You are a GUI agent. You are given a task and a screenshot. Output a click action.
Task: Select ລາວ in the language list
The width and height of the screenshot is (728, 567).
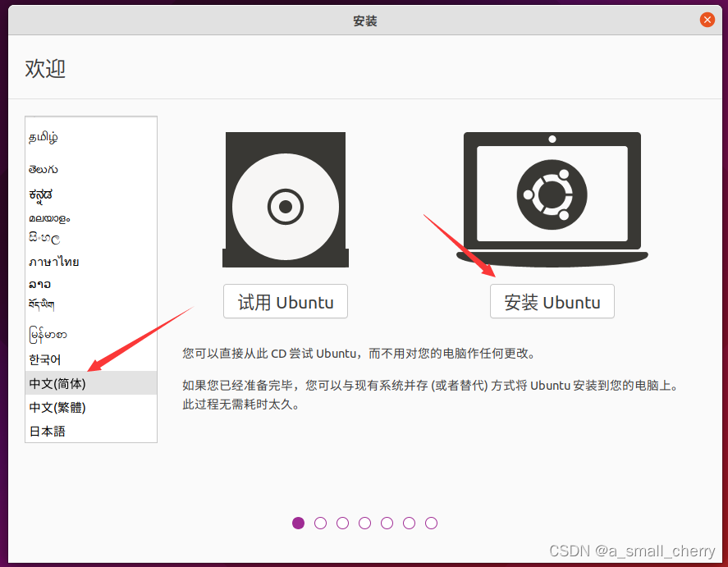[91, 284]
